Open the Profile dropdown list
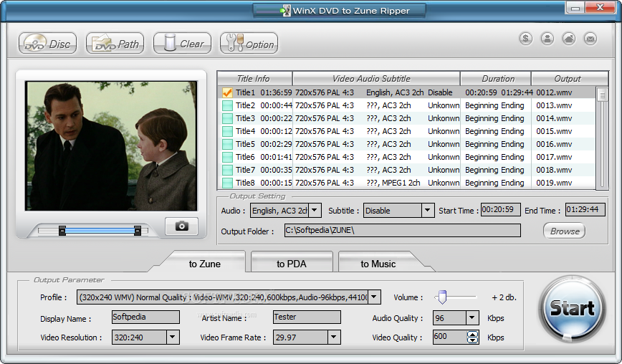 tap(373, 297)
